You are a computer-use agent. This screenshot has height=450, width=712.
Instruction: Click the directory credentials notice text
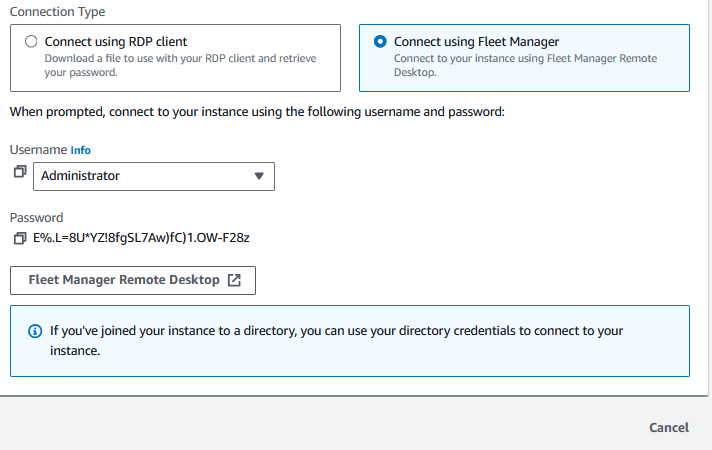(x=336, y=341)
